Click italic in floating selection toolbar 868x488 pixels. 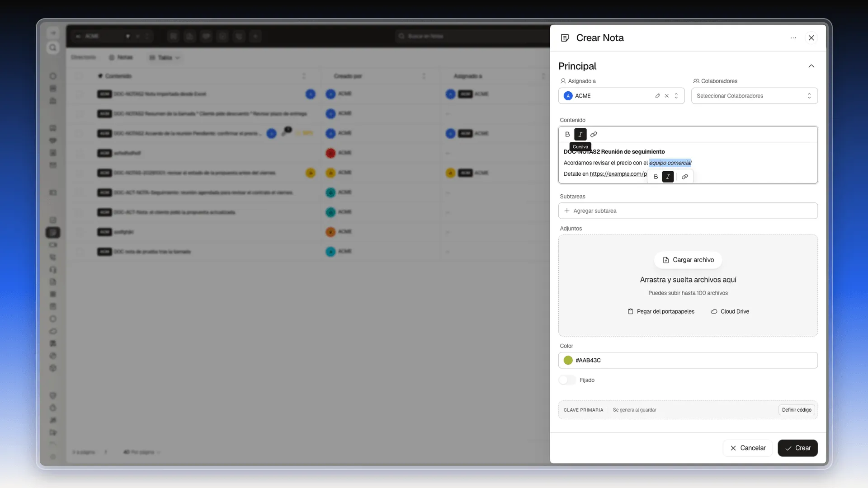coord(668,177)
